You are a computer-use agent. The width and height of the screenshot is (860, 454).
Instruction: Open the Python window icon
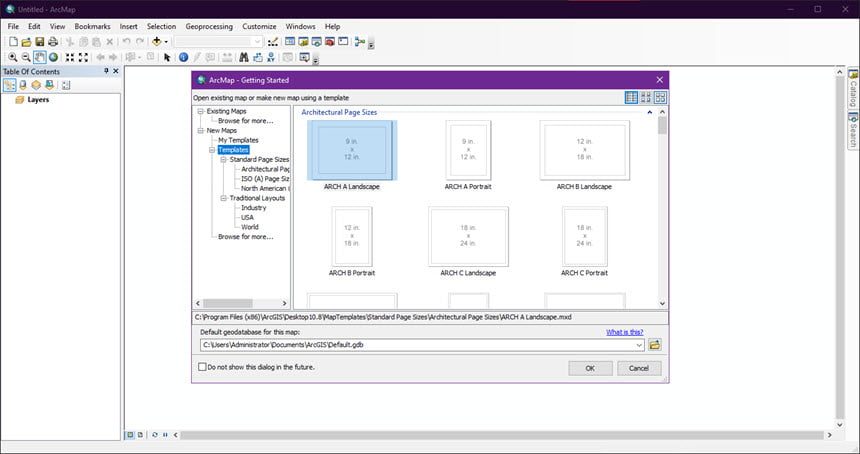[x=343, y=42]
